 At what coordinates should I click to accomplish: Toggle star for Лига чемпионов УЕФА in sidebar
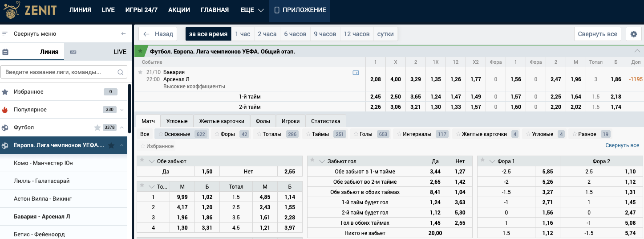(111, 145)
